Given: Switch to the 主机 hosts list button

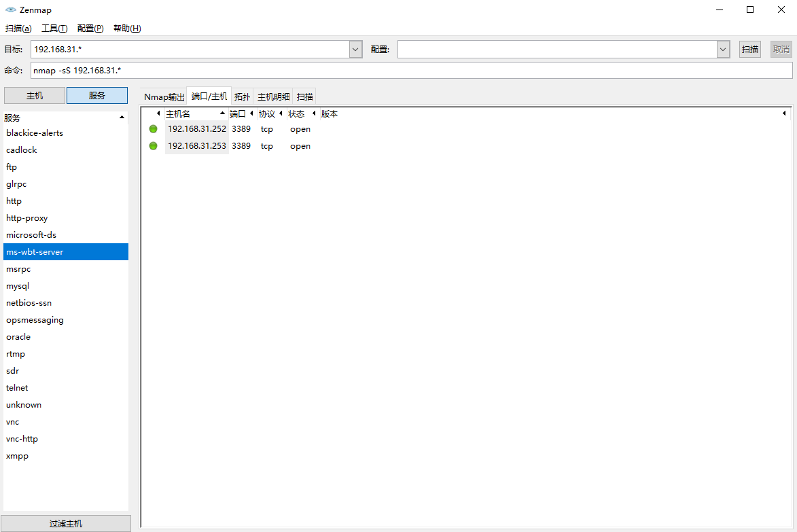Looking at the screenshot, I should 35,96.
